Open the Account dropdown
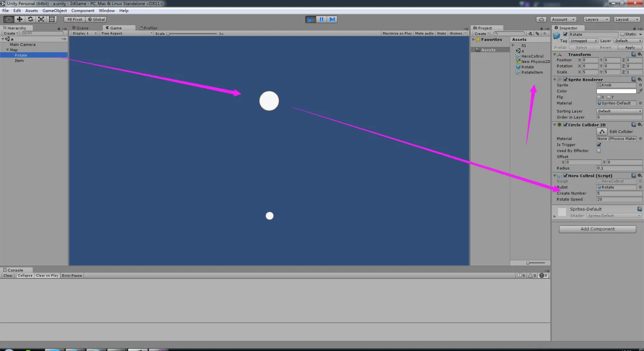The height and width of the screenshot is (351, 644). point(563,19)
